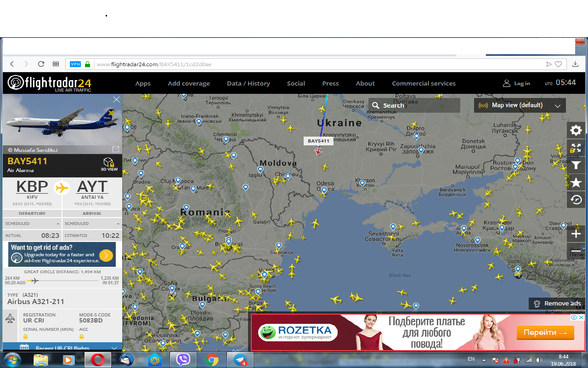Open aircraft photo in new window icon
Screen dimensions: 588x368
point(116,149)
